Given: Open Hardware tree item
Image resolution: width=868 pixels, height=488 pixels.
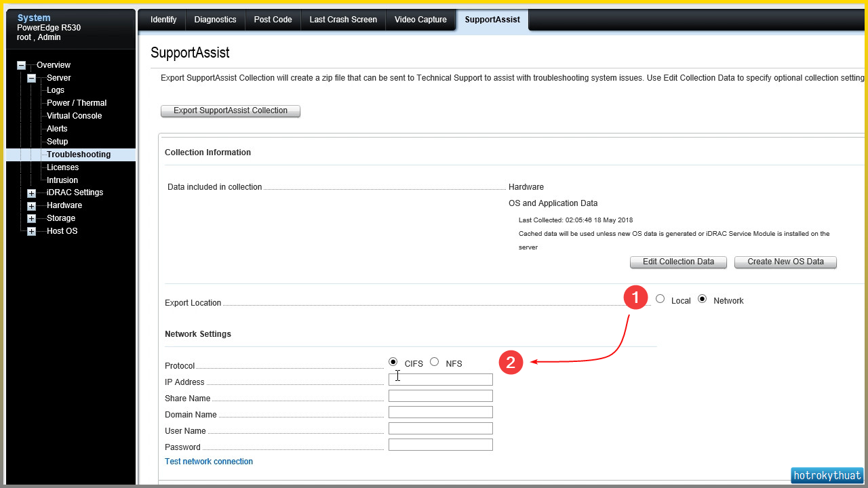Looking at the screenshot, I should [64, 205].
